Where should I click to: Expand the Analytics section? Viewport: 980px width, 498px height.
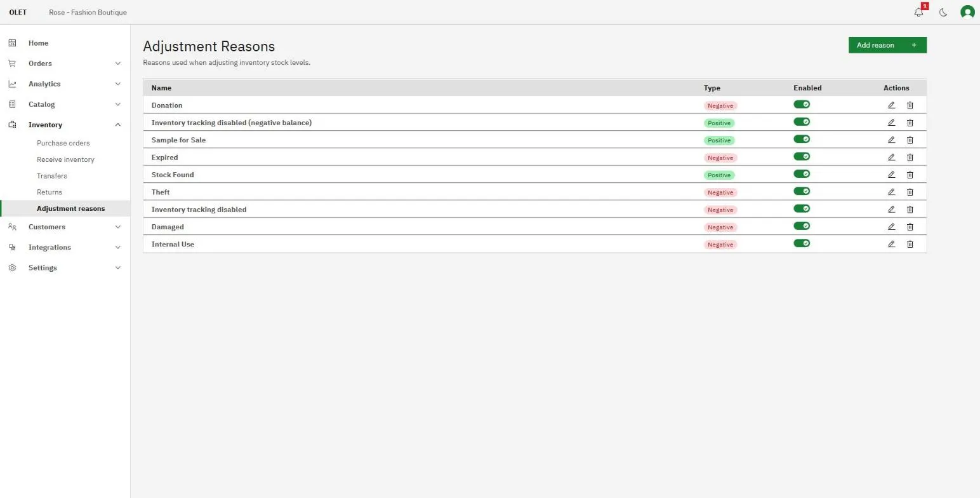click(x=65, y=84)
